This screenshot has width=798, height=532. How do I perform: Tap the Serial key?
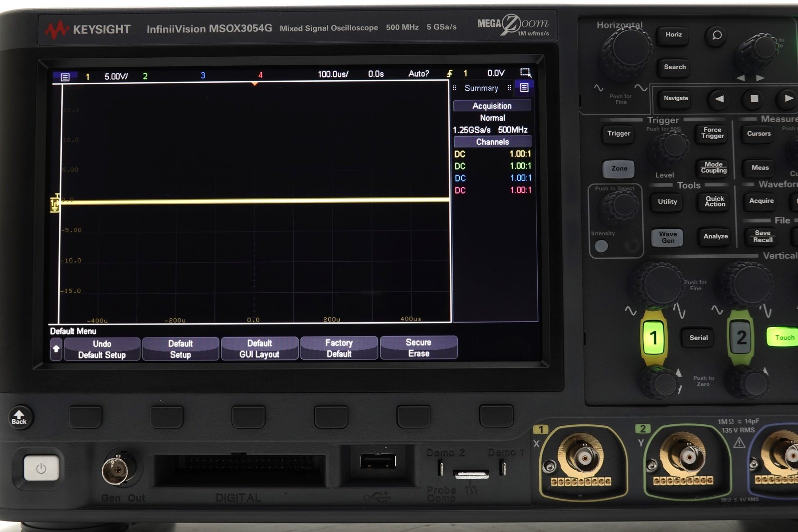(x=698, y=338)
